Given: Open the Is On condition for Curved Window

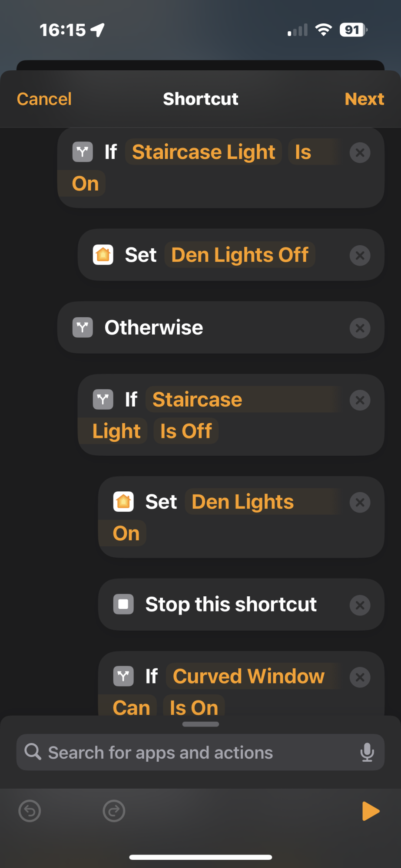Looking at the screenshot, I should [x=194, y=707].
